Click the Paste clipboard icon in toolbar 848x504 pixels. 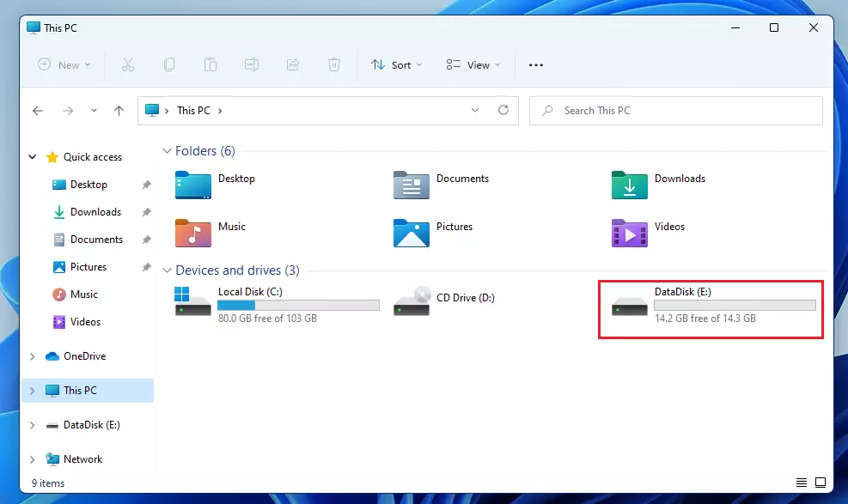(210, 64)
